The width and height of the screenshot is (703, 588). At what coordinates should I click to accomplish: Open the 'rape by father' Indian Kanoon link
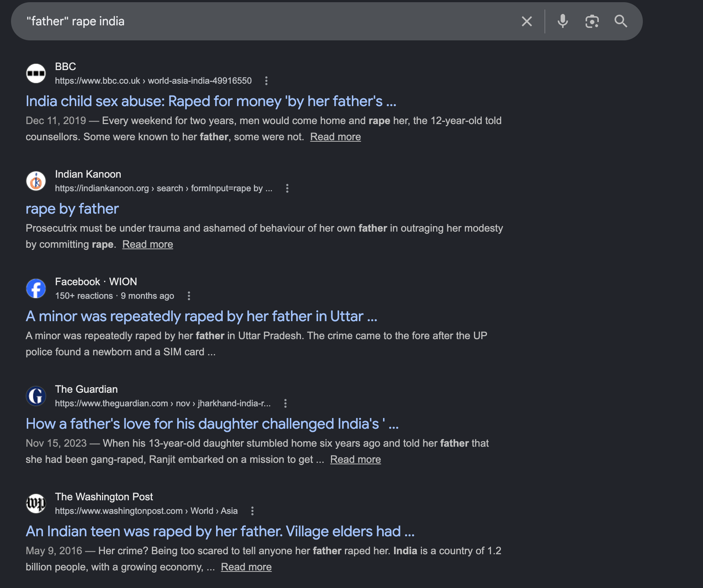pos(72,209)
